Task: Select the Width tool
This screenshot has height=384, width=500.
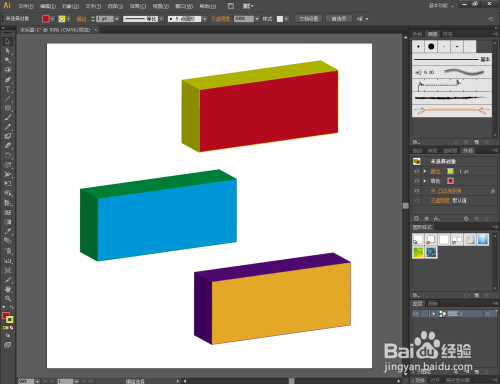Action: click(x=8, y=174)
